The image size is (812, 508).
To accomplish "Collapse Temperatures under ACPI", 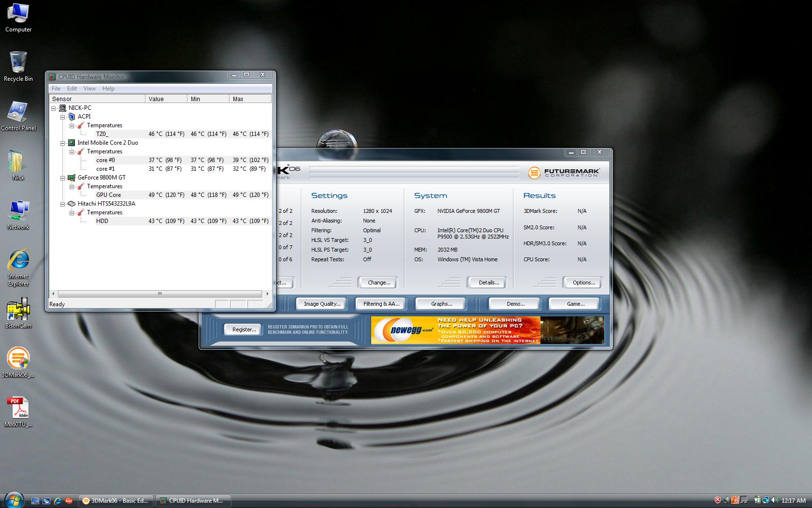I will 72,125.
